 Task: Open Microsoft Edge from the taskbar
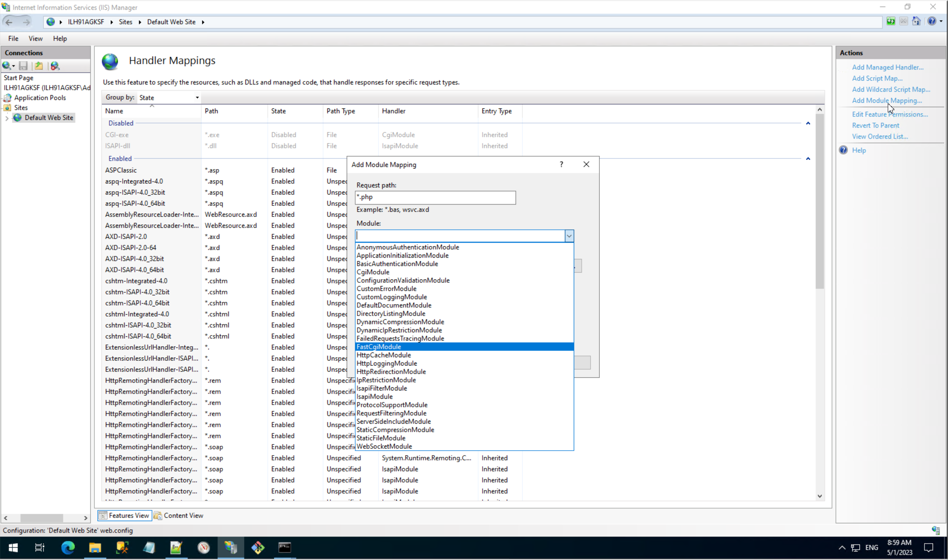click(68, 548)
